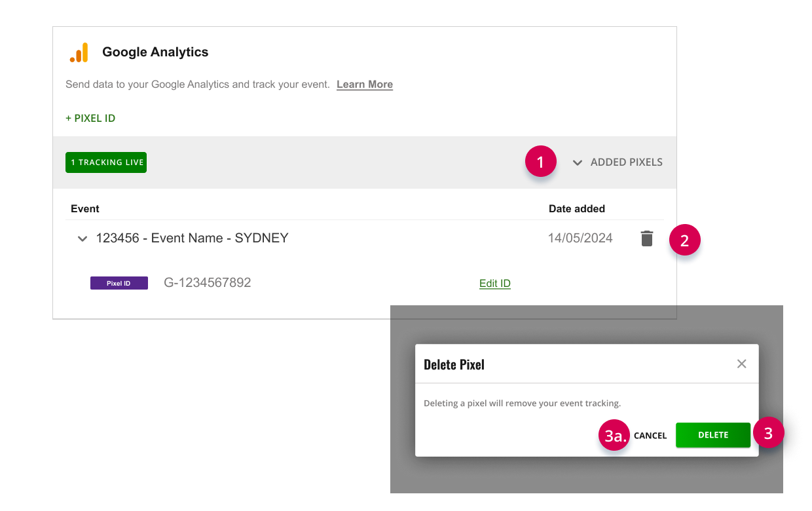Viewport: 812px width, 511px height.
Task: Click the 14/05/2024 date added value
Action: tap(580, 238)
